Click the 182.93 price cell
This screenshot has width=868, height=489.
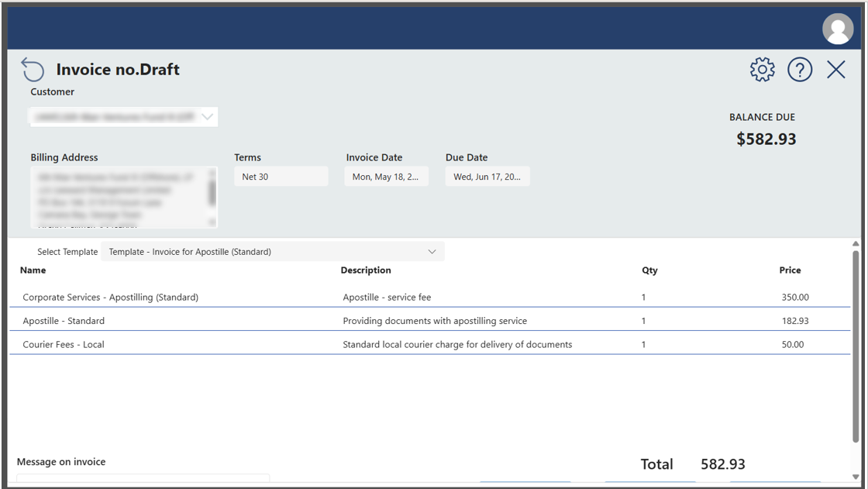pos(795,321)
